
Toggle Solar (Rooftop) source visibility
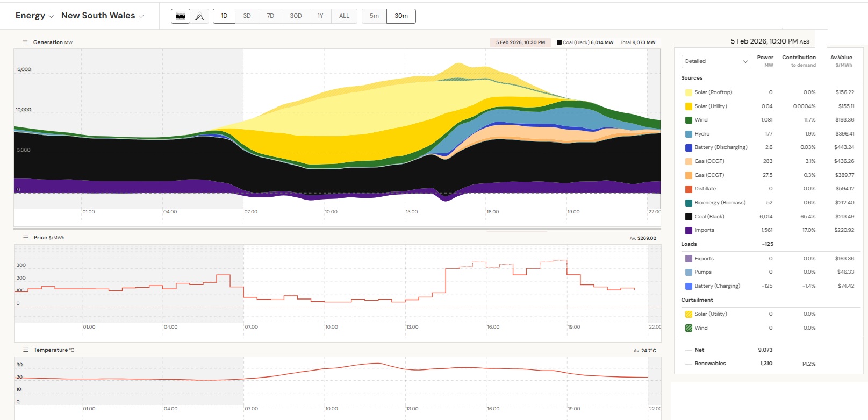[688, 92]
